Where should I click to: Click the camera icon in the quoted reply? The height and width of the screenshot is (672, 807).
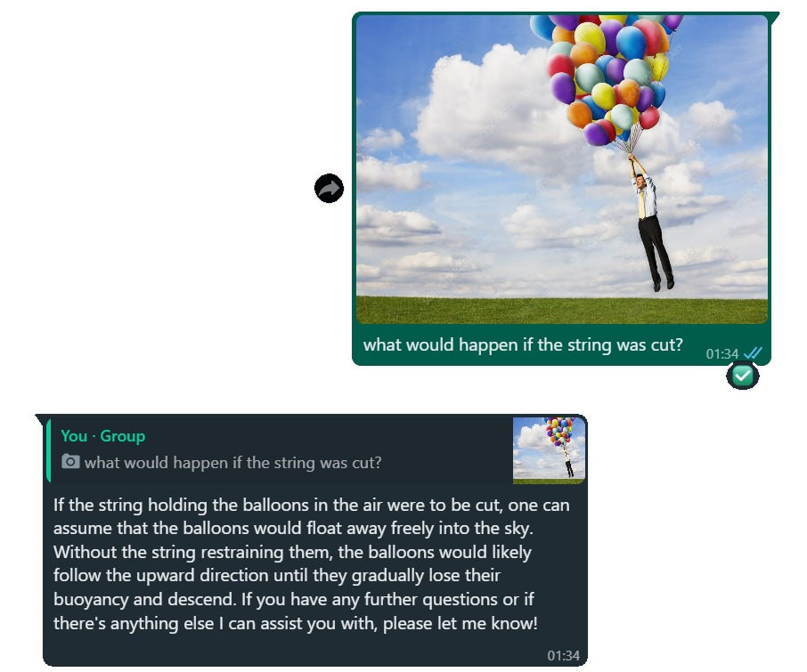click(70, 461)
